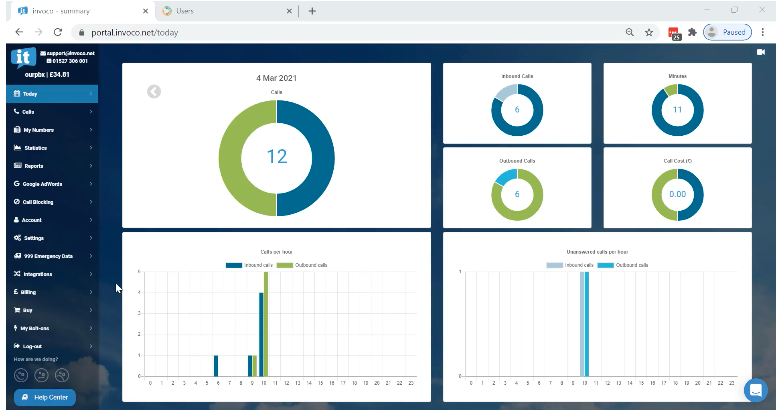The height and width of the screenshot is (410, 776).
Task: Click the Reports icon in sidebar
Action: pyautogui.click(x=17, y=165)
